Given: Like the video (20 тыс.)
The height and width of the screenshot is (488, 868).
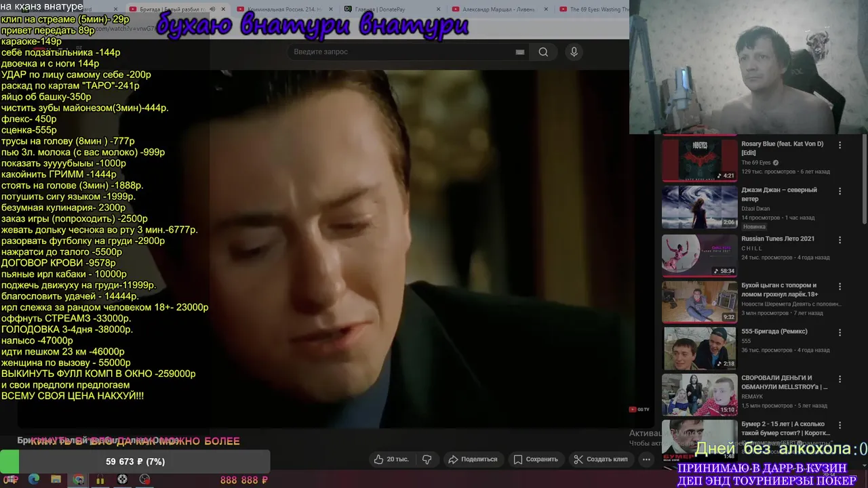Looking at the screenshot, I should pos(391,460).
